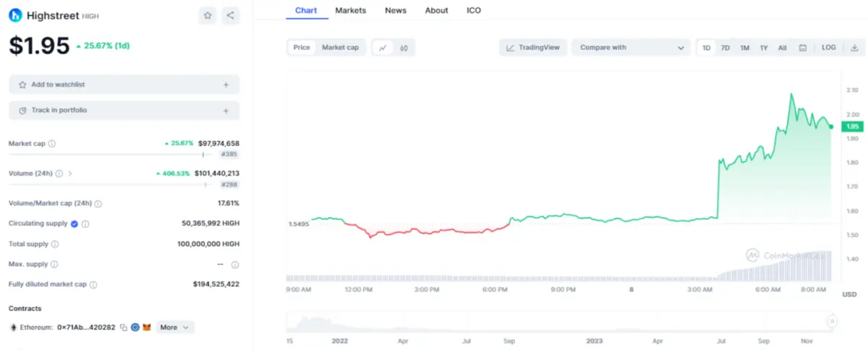Click the timeline range slider handle
Image resolution: width=868 pixels, height=350 pixels.
[833, 320]
